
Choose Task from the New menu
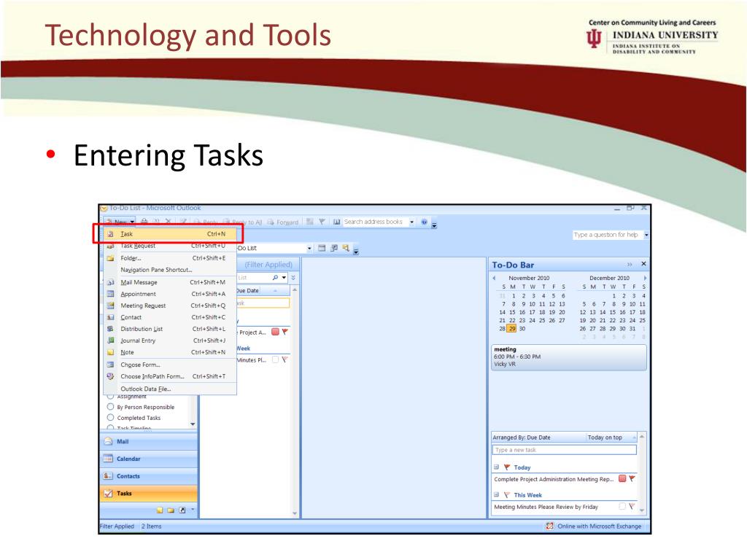click(171, 234)
